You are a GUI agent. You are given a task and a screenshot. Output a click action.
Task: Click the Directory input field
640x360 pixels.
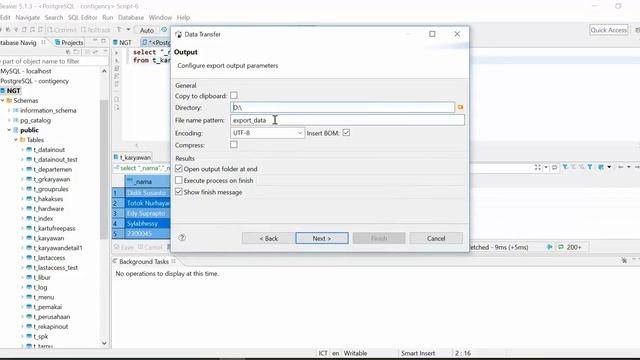tap(342, 107)
